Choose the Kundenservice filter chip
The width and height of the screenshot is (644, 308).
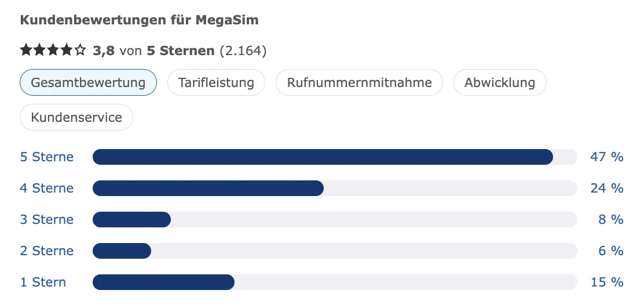coord(76,117)
